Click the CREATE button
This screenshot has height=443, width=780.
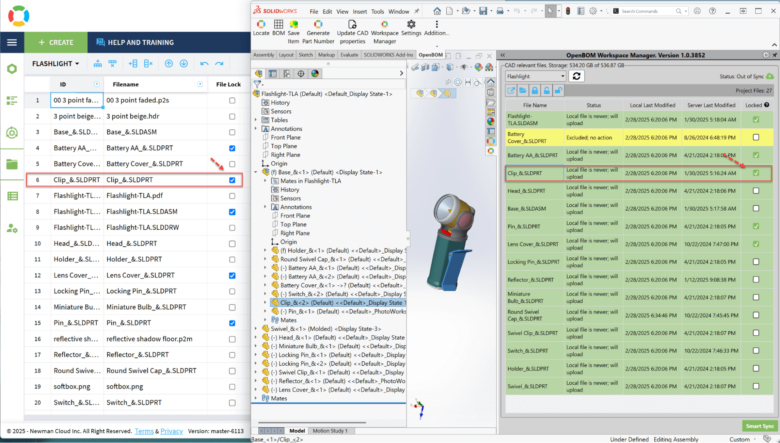tap(56, 42)
